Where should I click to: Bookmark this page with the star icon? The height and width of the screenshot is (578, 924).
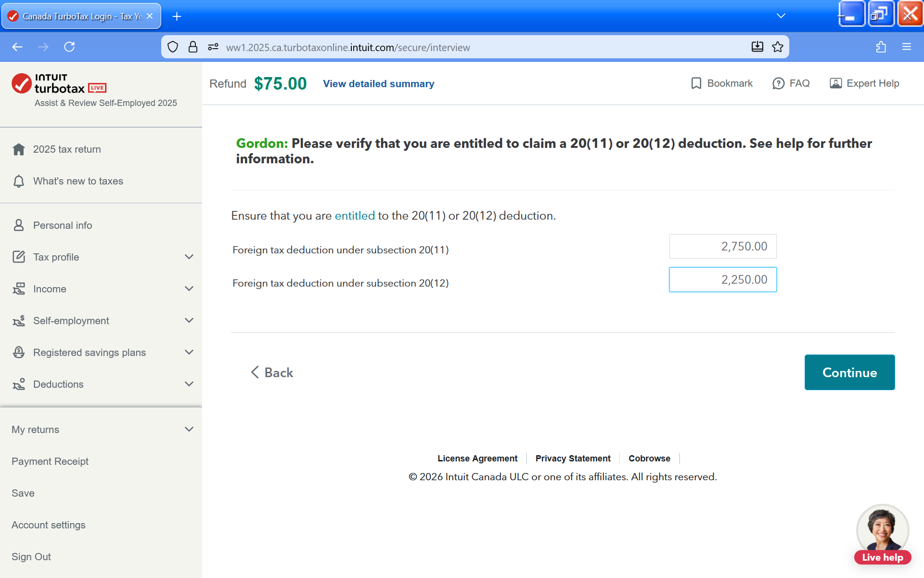[x=778, y=47]
